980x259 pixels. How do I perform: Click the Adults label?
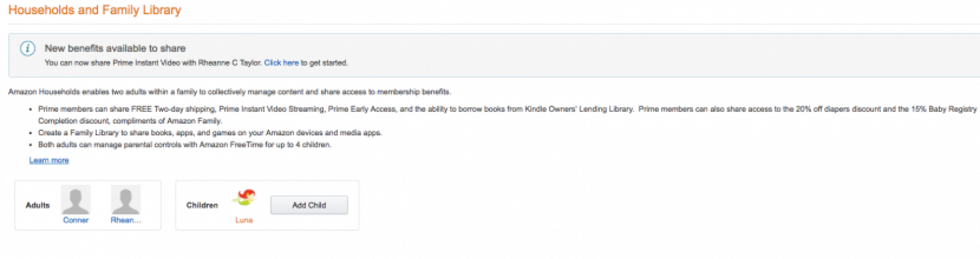coord(38,205)
